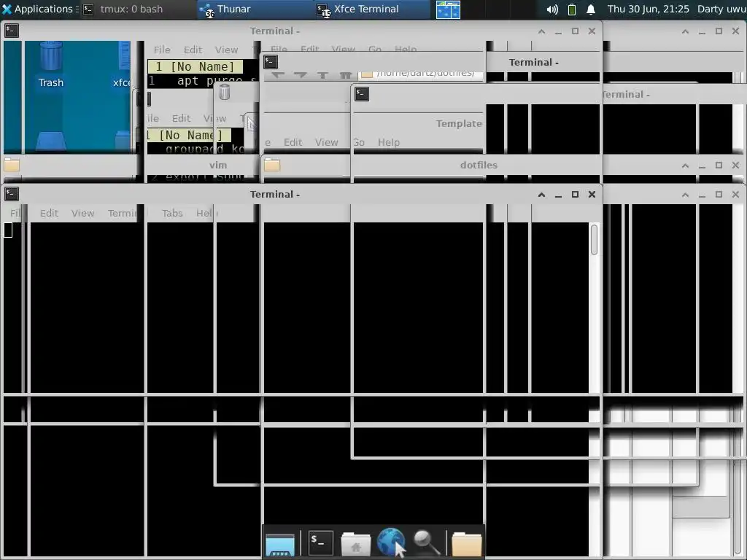Open the workspace switcher in the panel
This screenshot has width=747, height=560.
448,9
